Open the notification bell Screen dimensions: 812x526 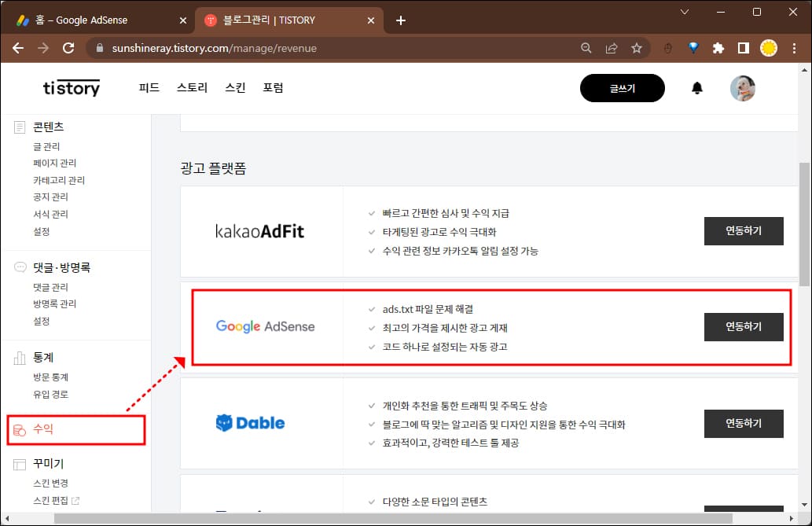click(697, 88)
